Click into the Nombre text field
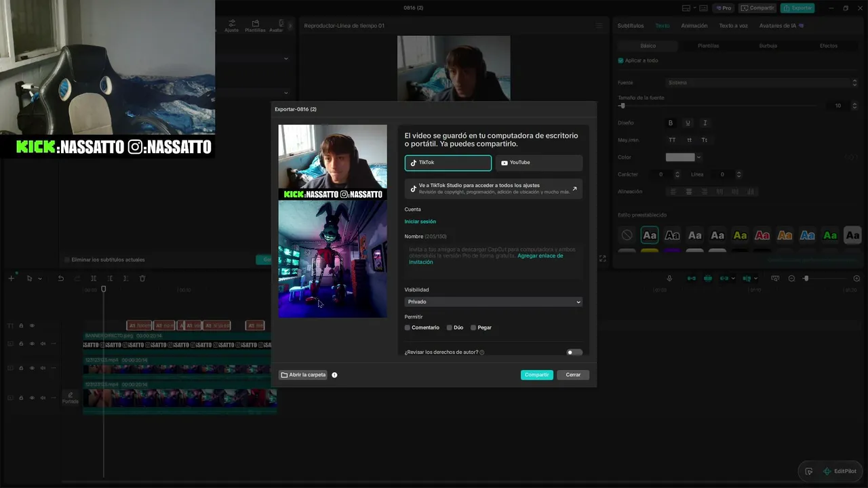 (493, 260)
